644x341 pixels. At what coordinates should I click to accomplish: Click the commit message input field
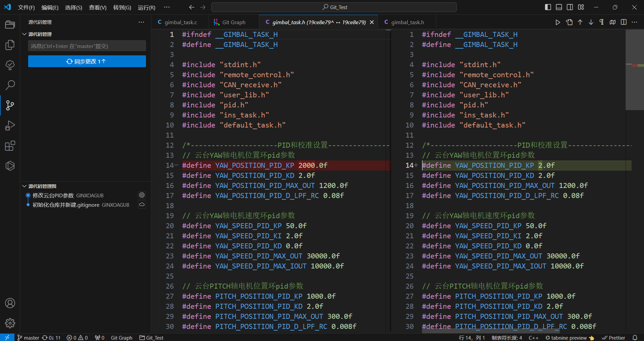(x=87, y=46)
